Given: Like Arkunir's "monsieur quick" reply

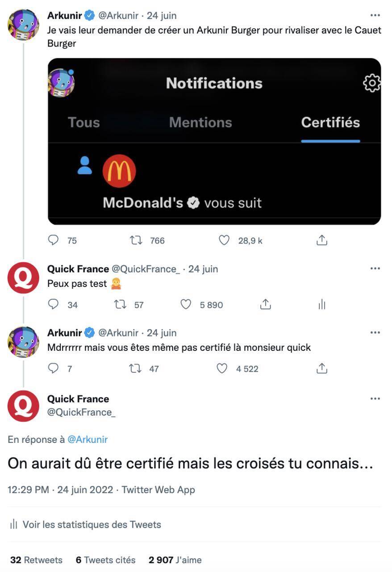Looking at the screenshot, I should click(x=222, y=368).
